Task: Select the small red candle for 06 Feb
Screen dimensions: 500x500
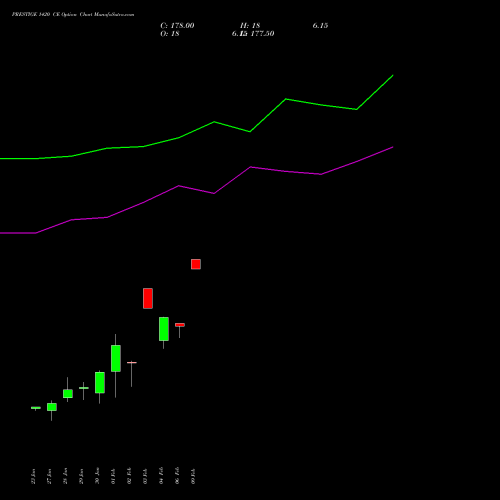Action: point(180,325)
